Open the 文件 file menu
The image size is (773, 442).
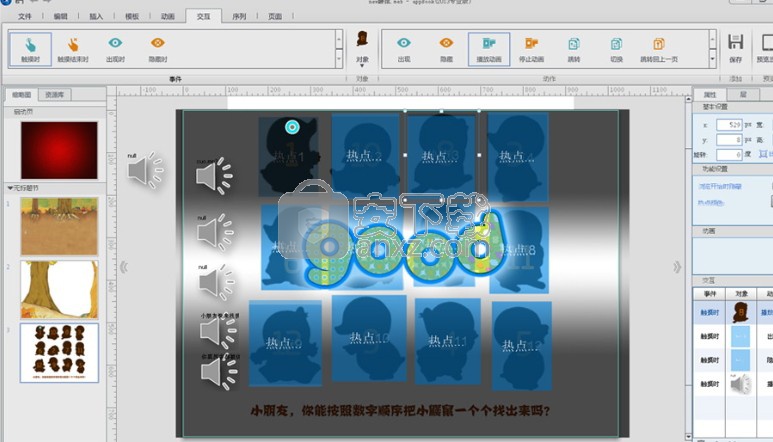25,16
